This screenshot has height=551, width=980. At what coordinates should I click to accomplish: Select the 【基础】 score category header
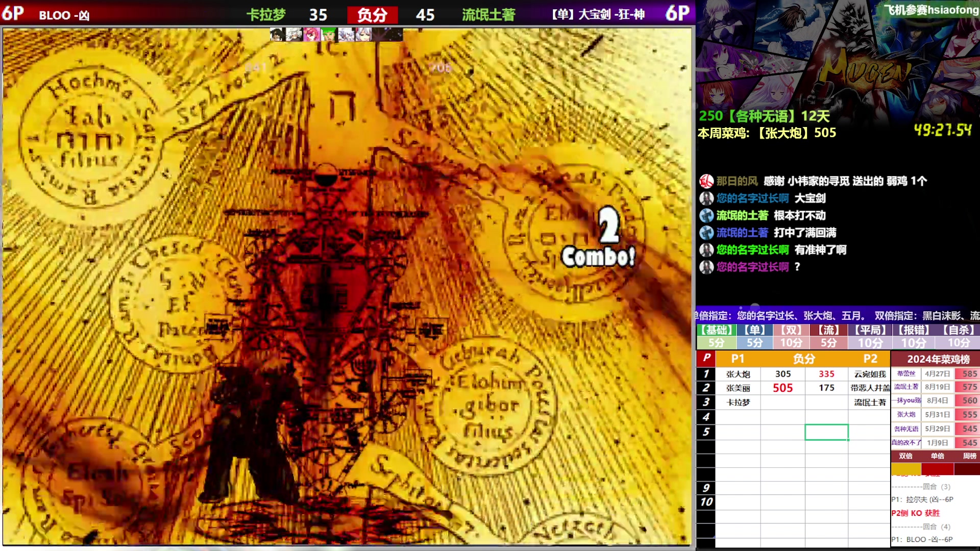tap(717, 330)
